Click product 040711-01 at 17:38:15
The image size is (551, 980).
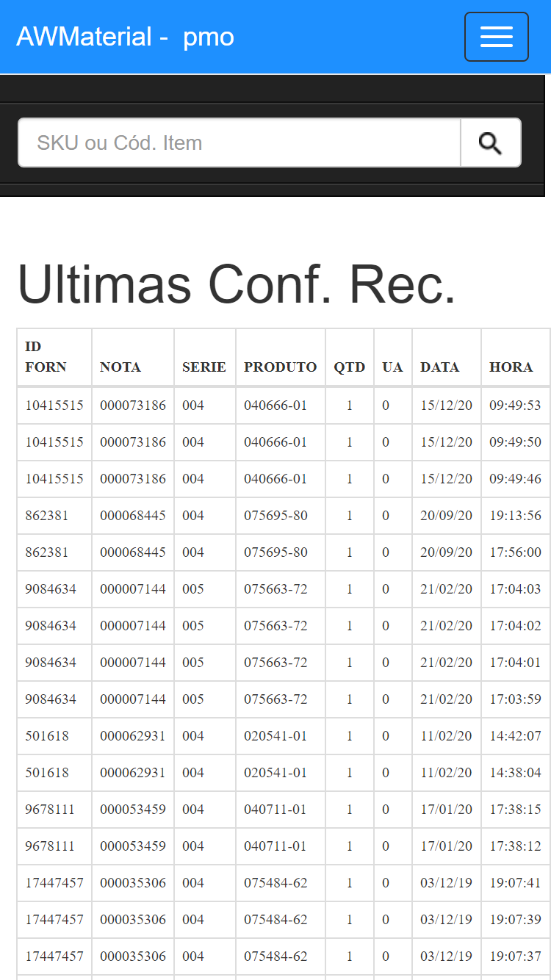[x=276, y=810]
